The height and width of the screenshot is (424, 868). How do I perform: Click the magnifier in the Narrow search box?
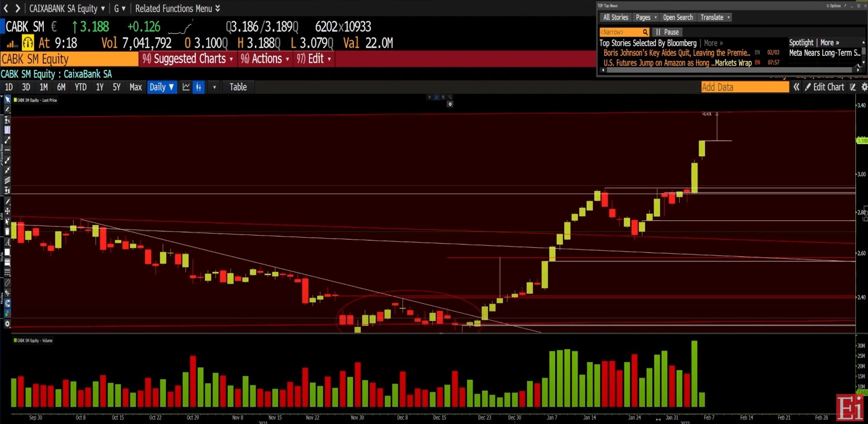(x=645, y=32)
